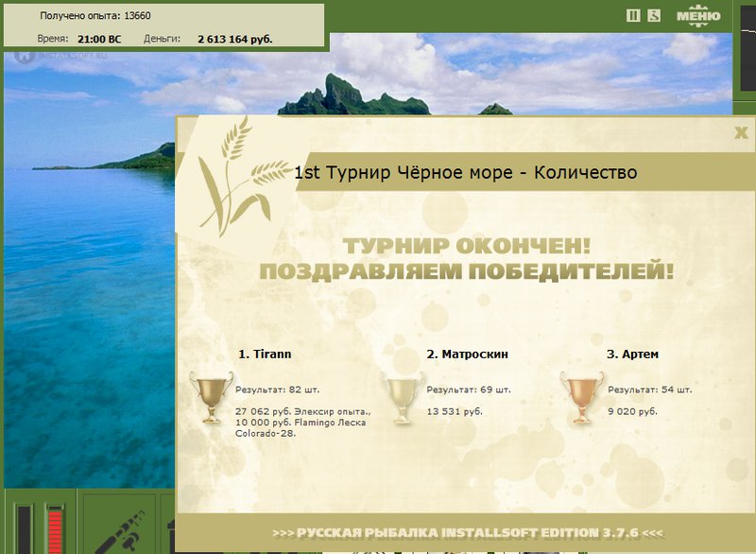756x554 pixels.
Task: Click the 'Русская Рыбалка Installsoft Edition 3.7.6' footer
Action: 468,533
